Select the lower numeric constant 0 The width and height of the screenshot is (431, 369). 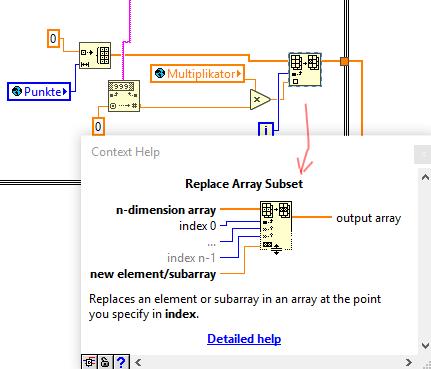click(98, 126)
